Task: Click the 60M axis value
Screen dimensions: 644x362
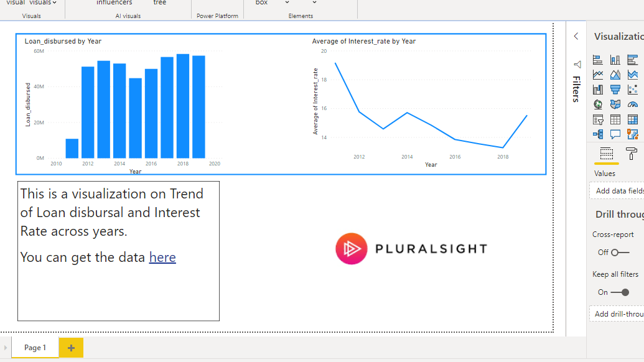Action: (39, 51)
